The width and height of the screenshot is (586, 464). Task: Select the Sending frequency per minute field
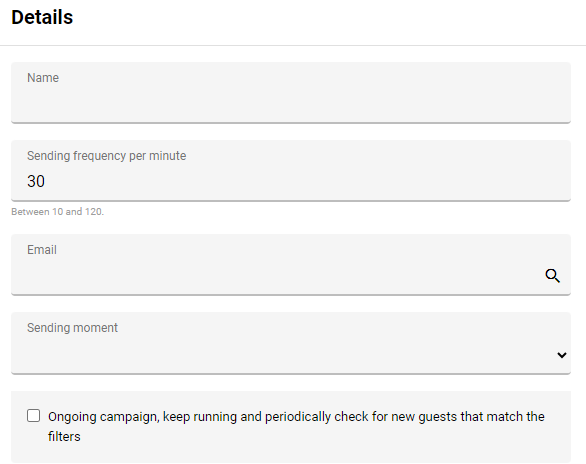pos(291,171)
